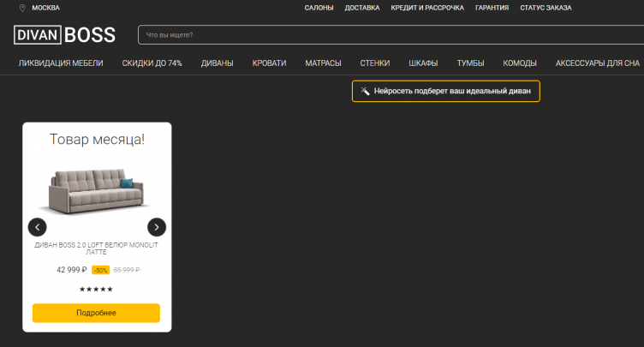This screenshot has height=347, width=644.
Task: Go to previous product with left arrow
Action: point(37,227)
